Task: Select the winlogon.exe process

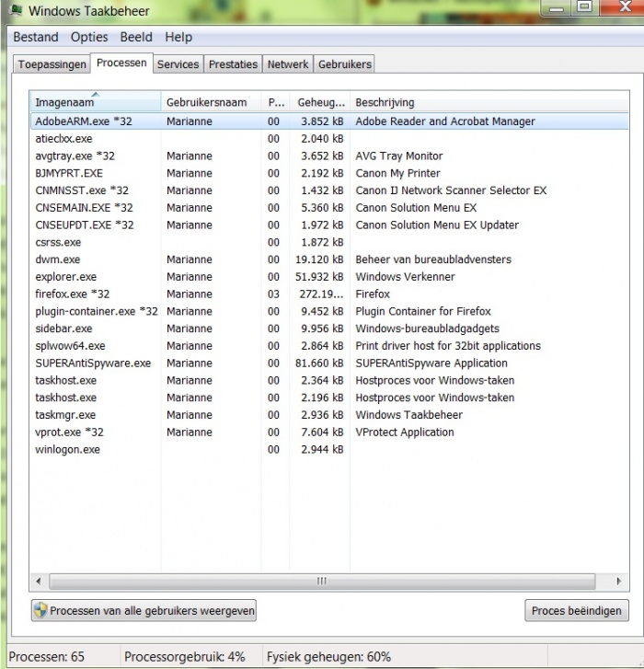Action: pos(329,450)
